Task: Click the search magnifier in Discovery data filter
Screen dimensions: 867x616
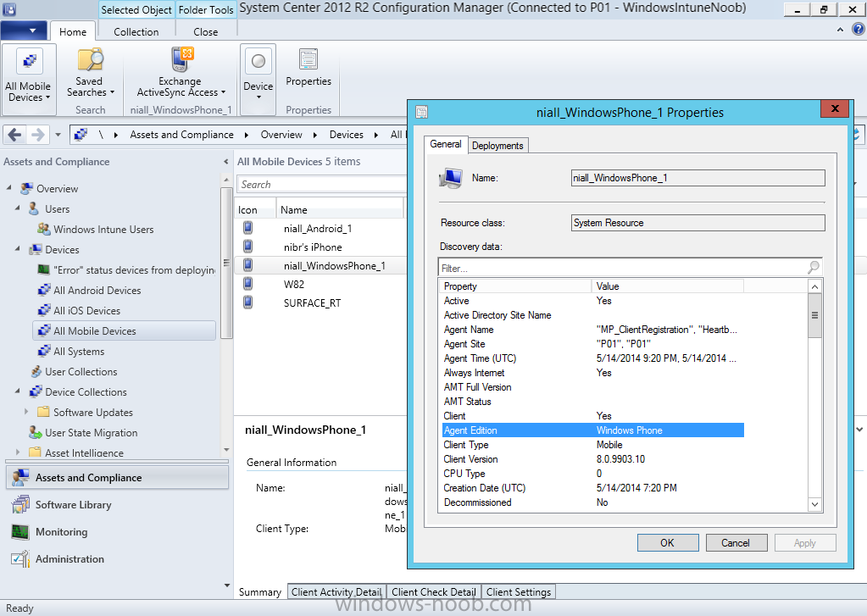Action: [814, 268]
